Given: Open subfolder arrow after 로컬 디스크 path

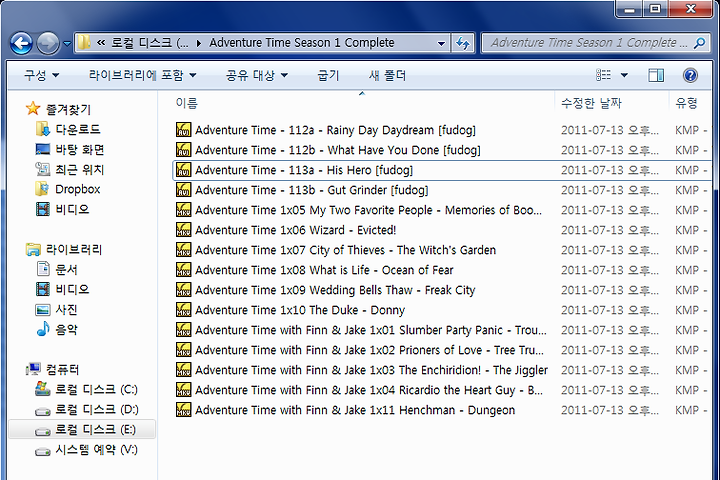Looking at the screenshot, I should tap(199, 43).
